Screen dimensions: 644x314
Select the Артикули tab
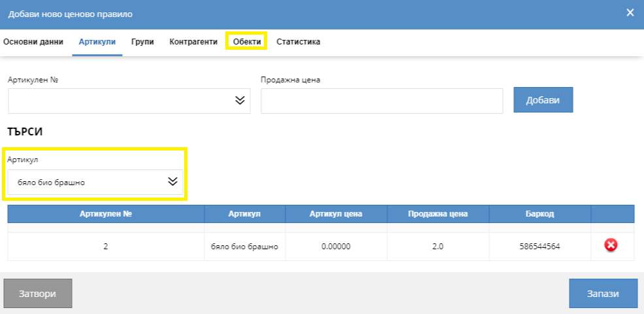97,42
